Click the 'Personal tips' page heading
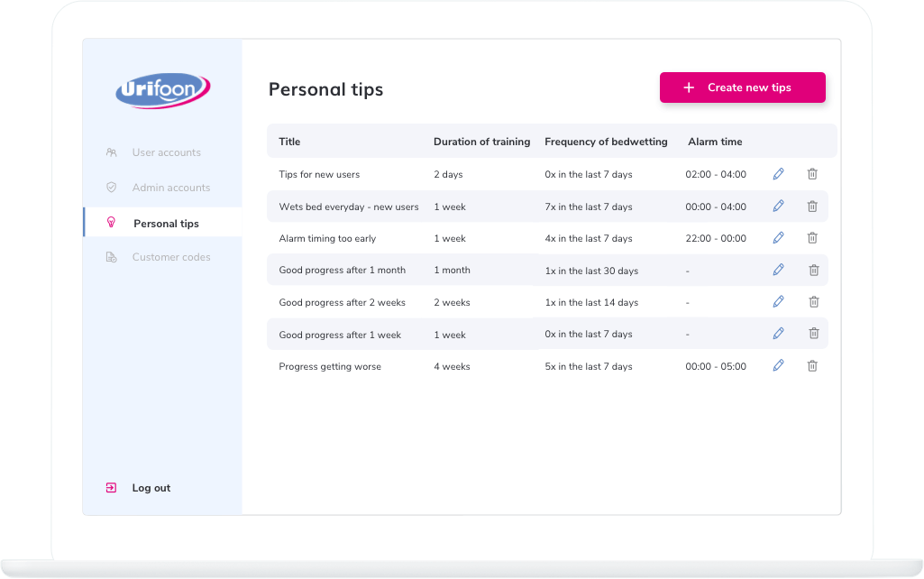The height and width of the screenshot is (579, 924). coord(325,89)
